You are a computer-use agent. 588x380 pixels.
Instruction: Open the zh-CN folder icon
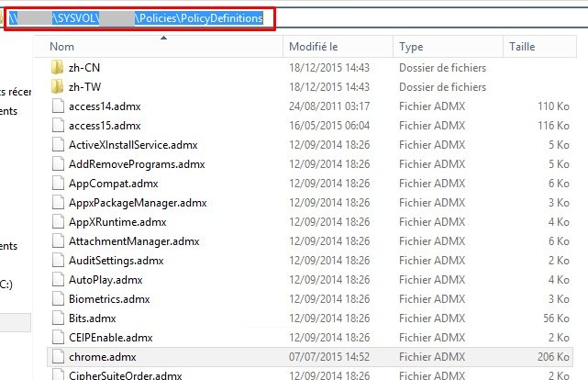point(56,67)
